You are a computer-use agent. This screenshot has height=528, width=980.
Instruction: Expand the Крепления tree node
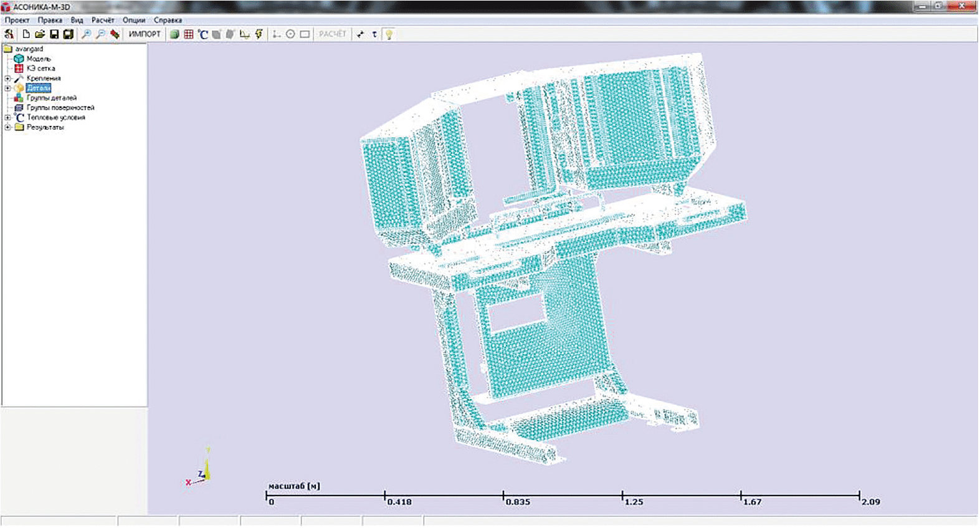tap(7, 79)
